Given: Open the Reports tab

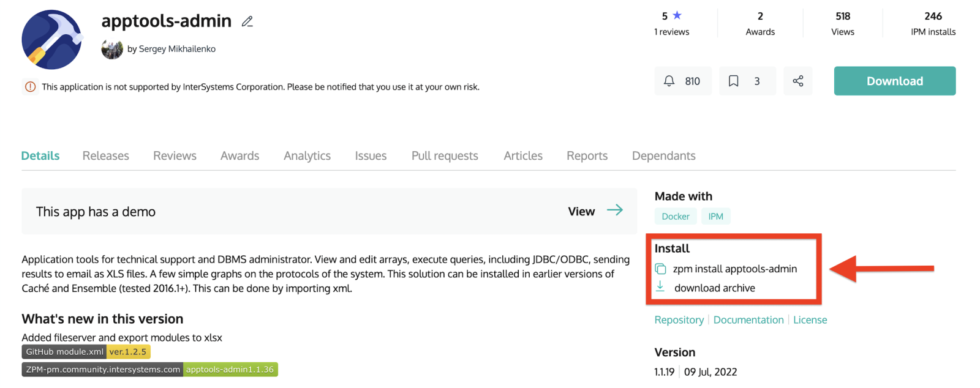Looking at the screenshot, I should [x=587, y=156].
